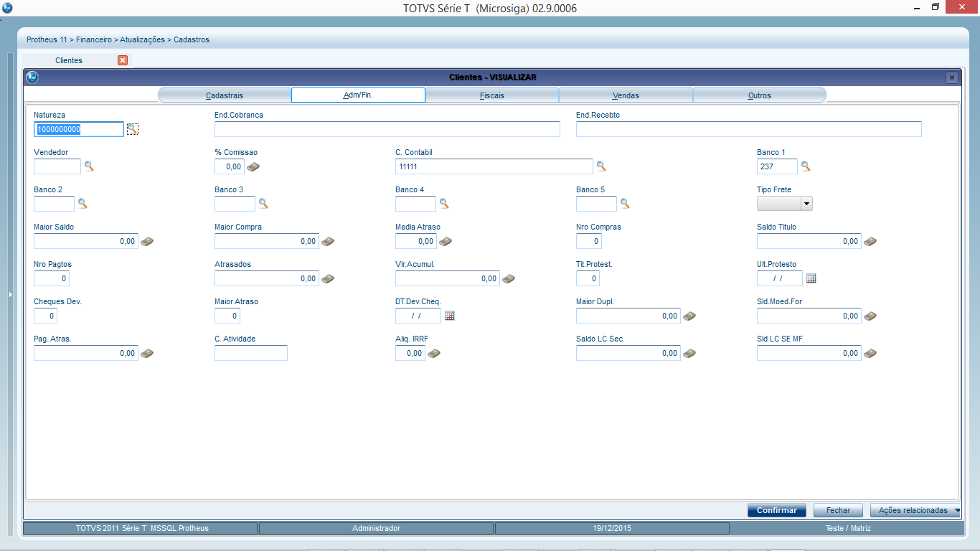Open the DT.Dev.Cheq. calendar picker

coord(450,316)
